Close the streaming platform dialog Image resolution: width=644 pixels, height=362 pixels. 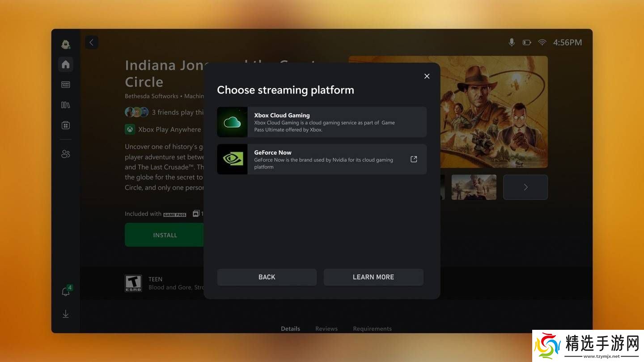tap(427, 76)
